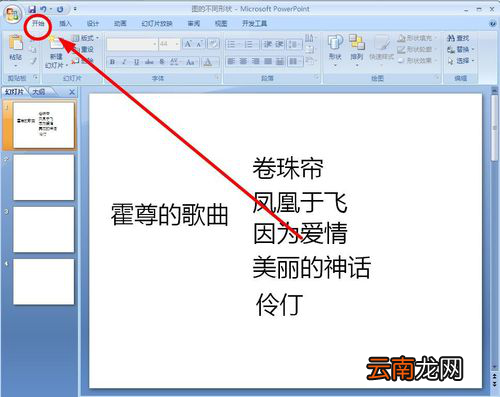Activate the Format Painter brush
The width and height of the screenshot is (500, 397).
[x=33, y=61]
